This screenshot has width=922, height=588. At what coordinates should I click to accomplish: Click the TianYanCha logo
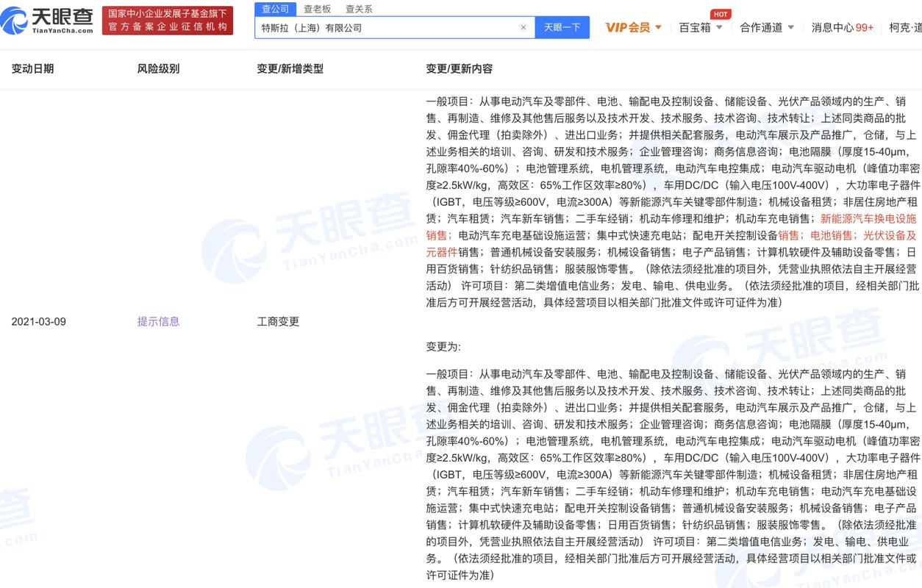click(47, 20)
